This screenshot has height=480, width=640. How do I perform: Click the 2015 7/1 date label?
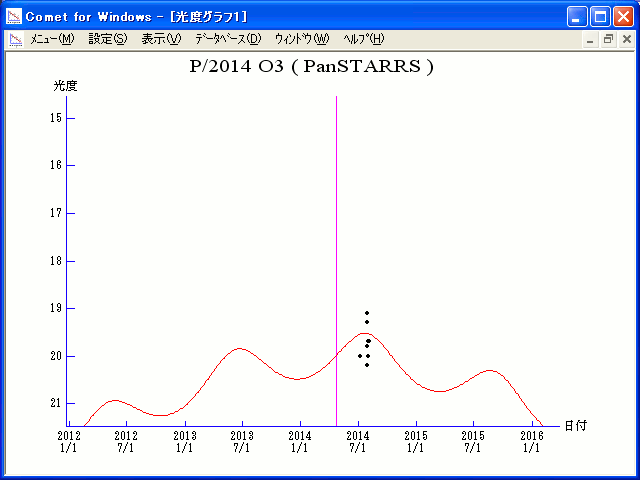point(473,442)
